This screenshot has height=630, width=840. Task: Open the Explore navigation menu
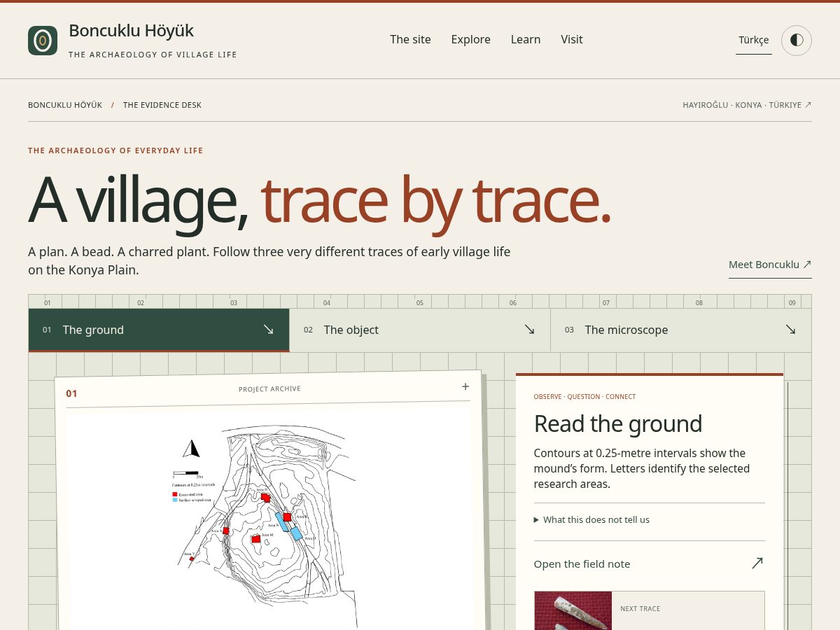tap(470, 39)
